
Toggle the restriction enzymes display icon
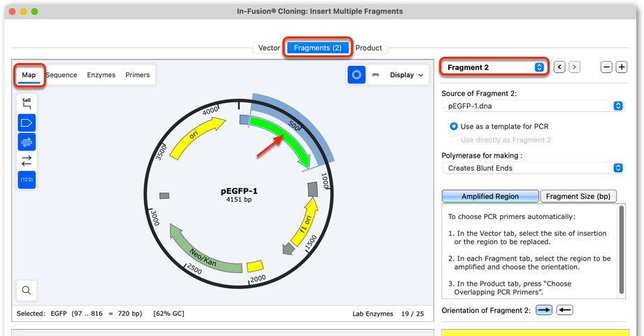click(x=27, y=103)
